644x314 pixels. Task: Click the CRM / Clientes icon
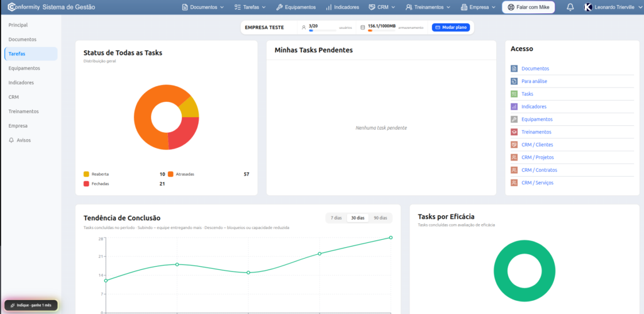pos(514,145)
